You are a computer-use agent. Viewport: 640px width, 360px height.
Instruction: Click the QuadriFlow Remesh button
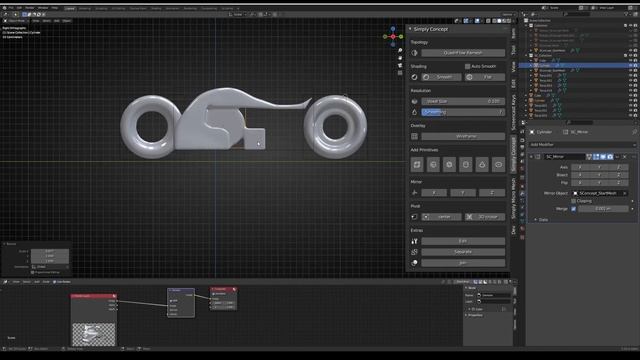(463, 53)
